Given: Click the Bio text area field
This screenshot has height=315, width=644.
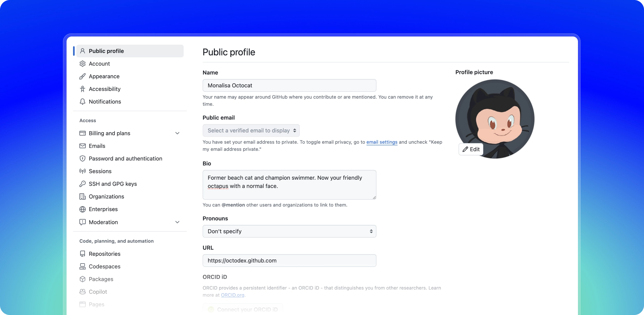Looking at the screenshot, I should click(289, 185).
